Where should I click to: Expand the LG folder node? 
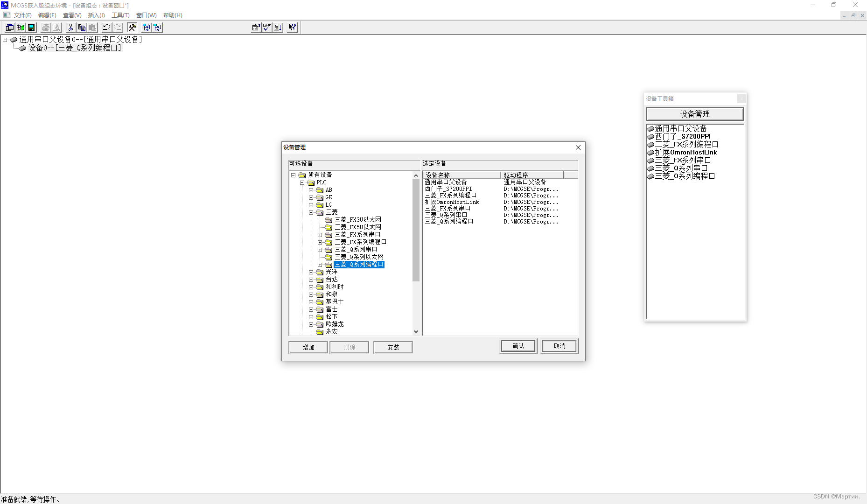(311, 205)
